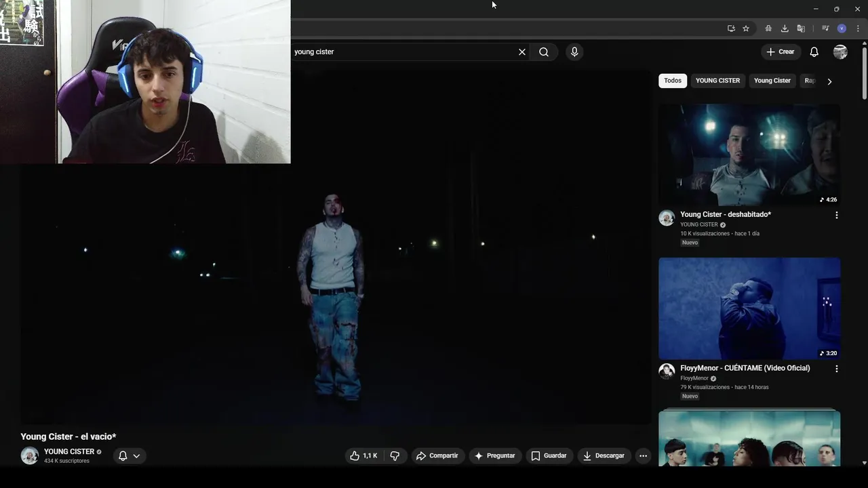Open the Crear upload menu
Viewport: 868px width, 488px height.
[x=780, y=52]
